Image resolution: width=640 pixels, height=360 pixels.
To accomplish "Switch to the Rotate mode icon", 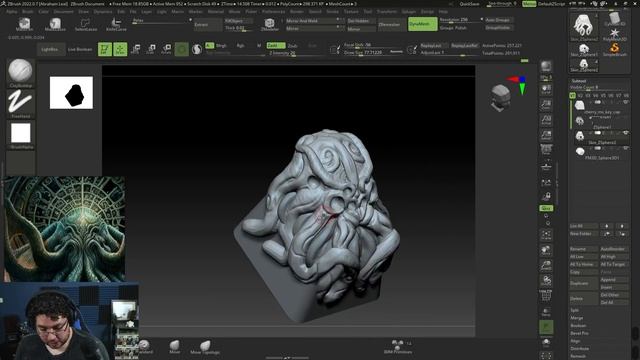I will (x=166, y=49).
